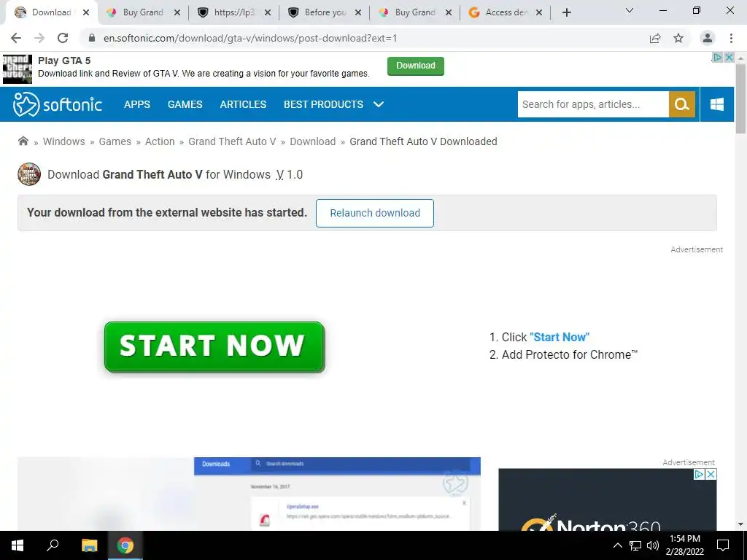Open the Action breadcrumb link
Image resolution: width=747 pixels, height=560 pixels.
point(160,141)
